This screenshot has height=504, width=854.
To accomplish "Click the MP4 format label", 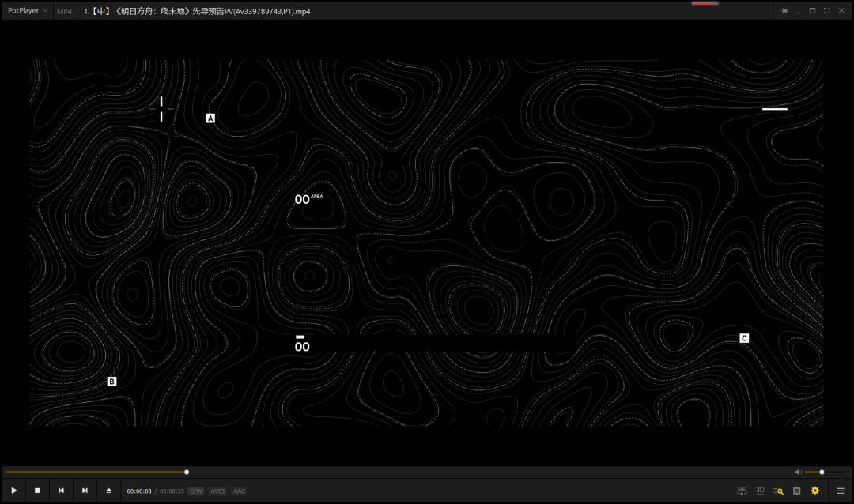I will coord(64,11).
